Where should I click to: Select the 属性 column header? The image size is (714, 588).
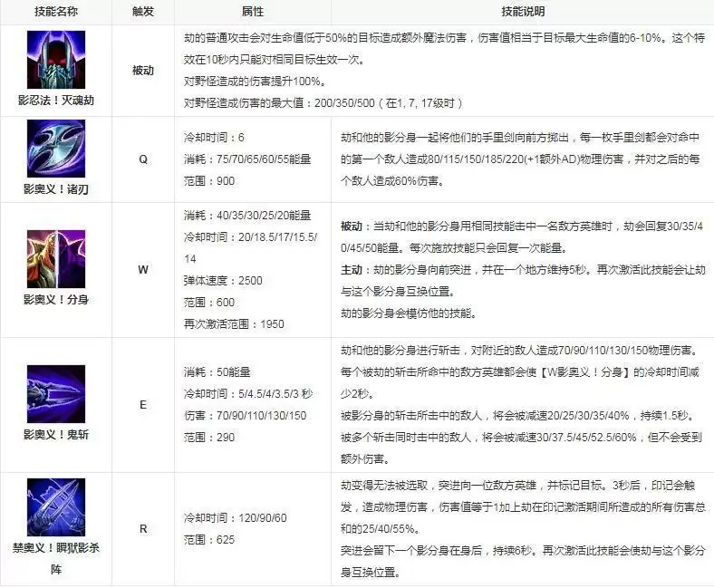point(253,12)
